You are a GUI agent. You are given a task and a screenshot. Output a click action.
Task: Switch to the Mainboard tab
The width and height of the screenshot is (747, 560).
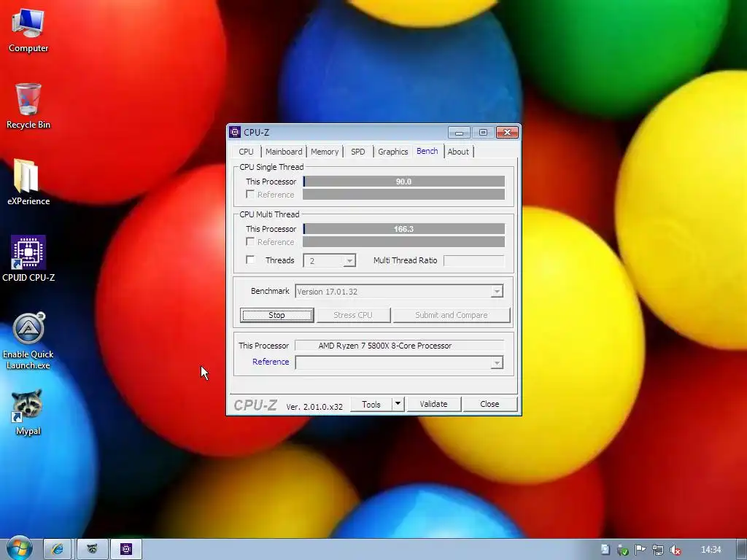(284, 152)
